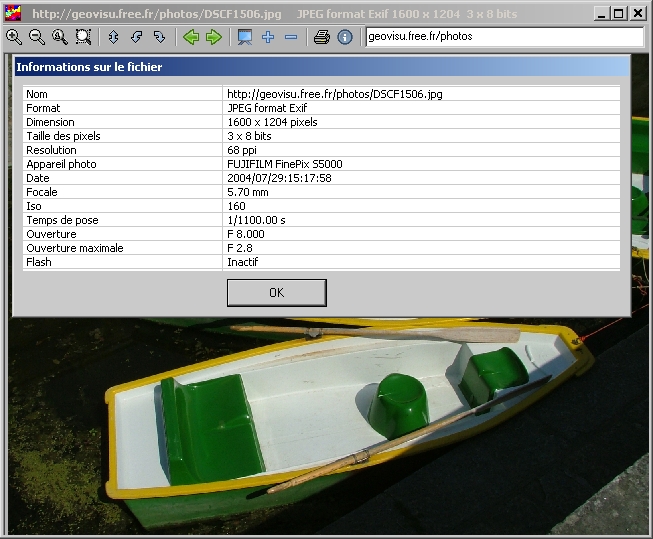Viewport: 653px width, 539px height.
Task: Click the blue plus icon
Action: (268, 37)
